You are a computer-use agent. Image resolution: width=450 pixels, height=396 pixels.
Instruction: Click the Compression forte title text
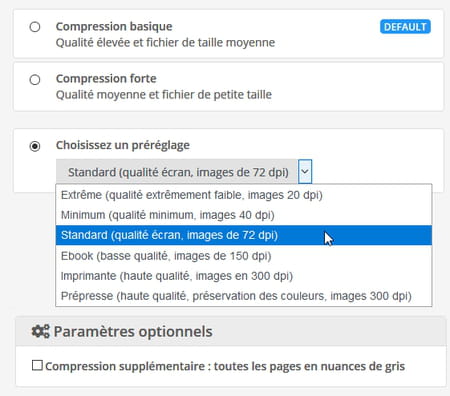coord(106,79)
